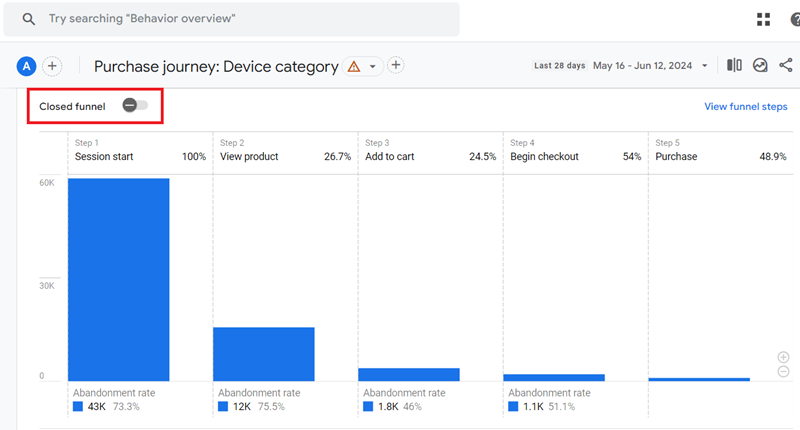800x430 pixels.
Task: Click the edit comparisons icon
Action: coord(734,66)
